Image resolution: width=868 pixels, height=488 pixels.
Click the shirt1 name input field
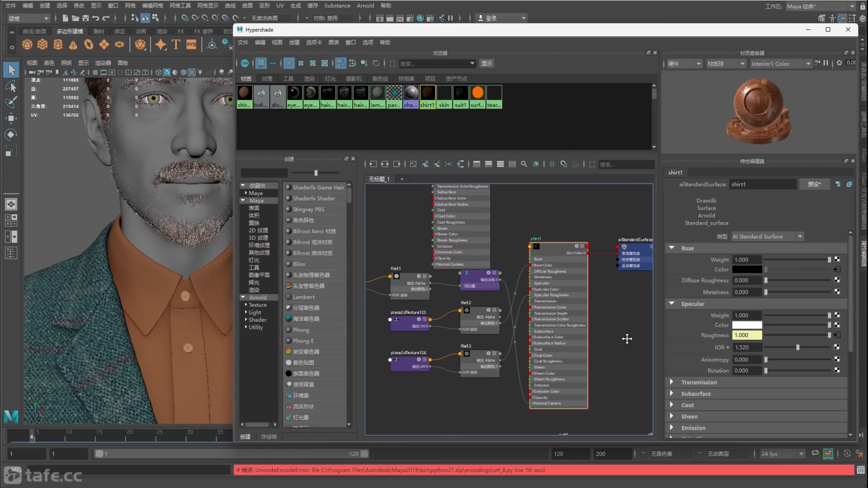[x=763, y=184]
